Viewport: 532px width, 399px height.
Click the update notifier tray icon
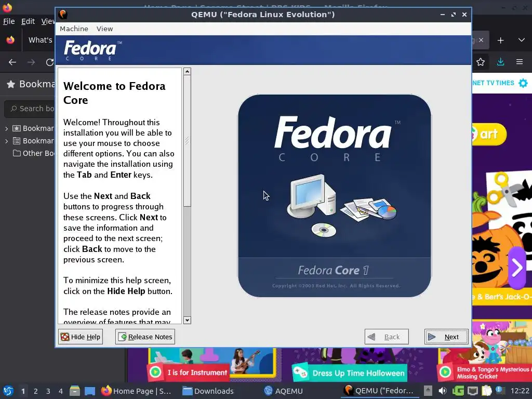pyautogui.click(x=500, y=391)
